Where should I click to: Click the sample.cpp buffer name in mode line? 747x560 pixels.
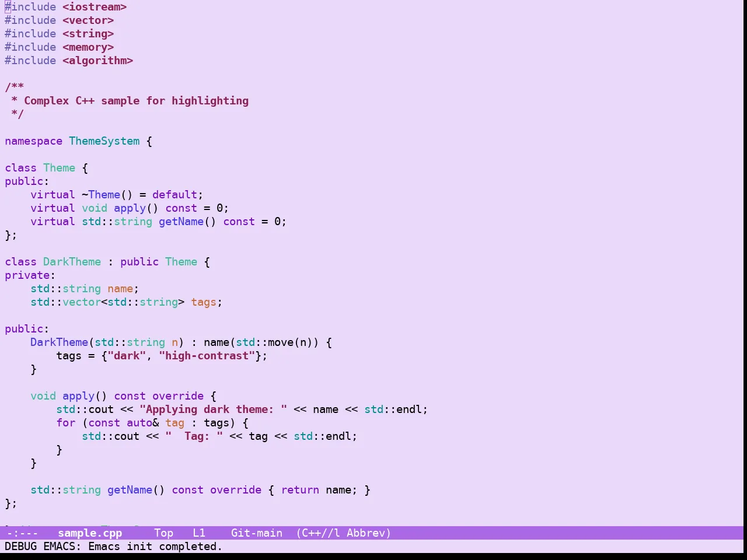(x=90, y=533)
